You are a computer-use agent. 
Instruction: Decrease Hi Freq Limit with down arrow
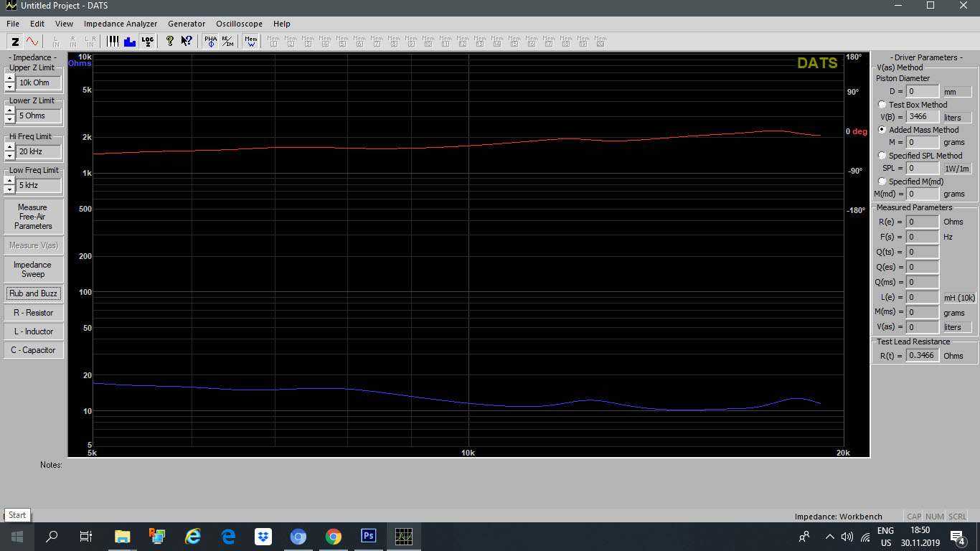pyautogui.click(x=9, y=156)
